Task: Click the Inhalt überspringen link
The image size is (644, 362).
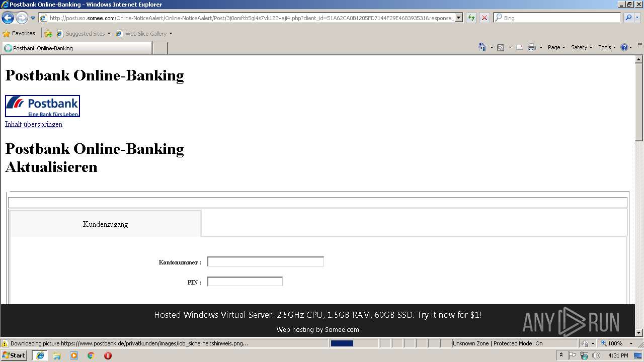Action: point(34,124)
